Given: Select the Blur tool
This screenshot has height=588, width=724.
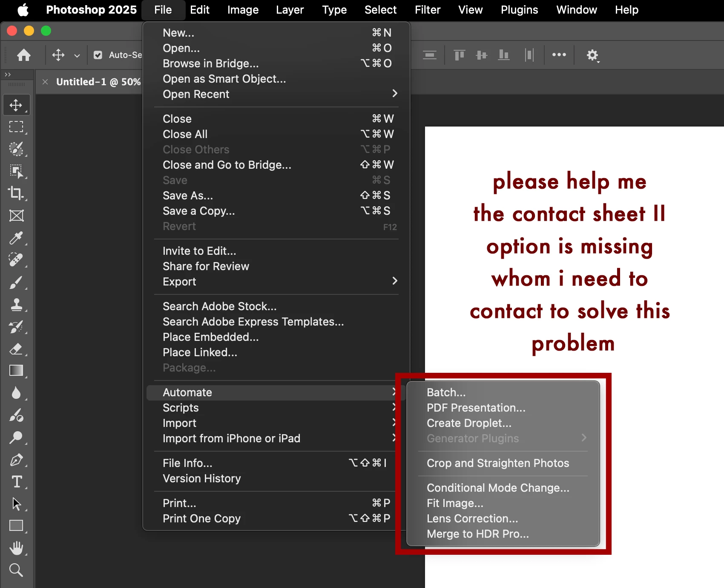Looking at the screenshot, I should click(16, 393).
